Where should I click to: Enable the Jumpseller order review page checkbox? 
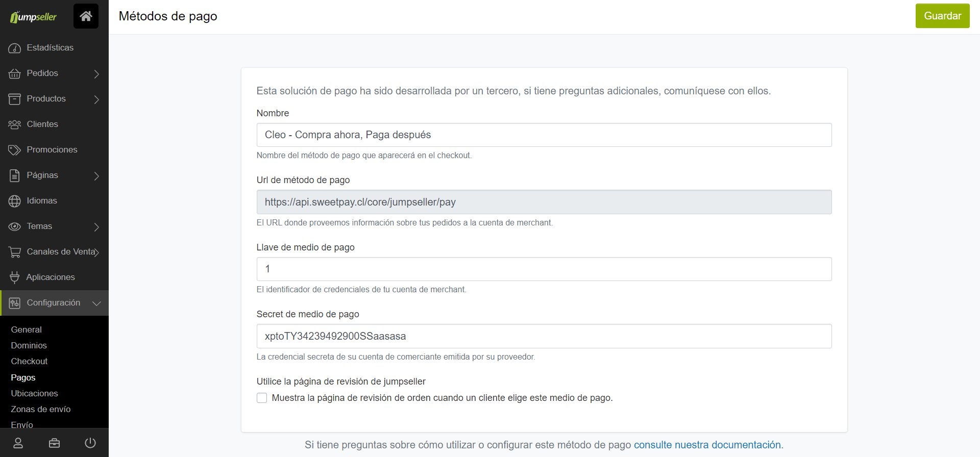pos(262,398)
